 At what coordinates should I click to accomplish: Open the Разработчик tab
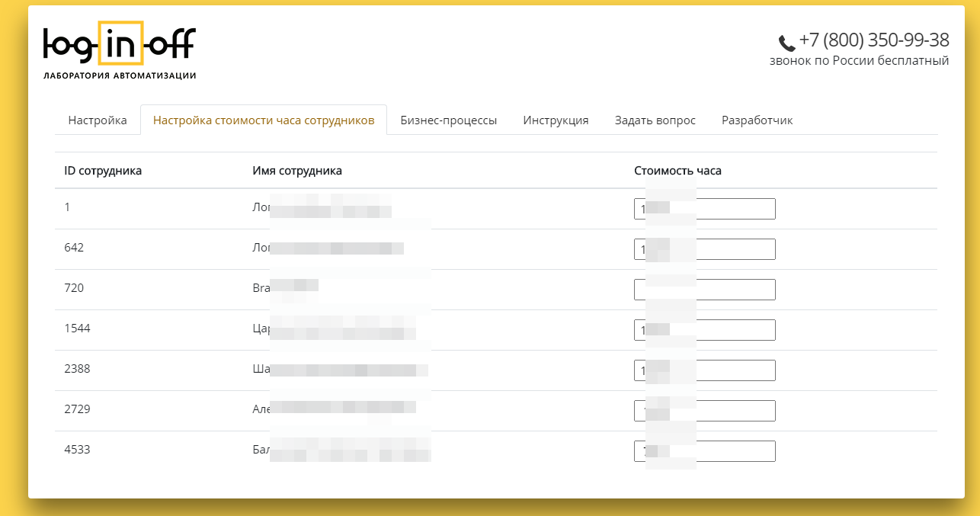coord(757,120)
